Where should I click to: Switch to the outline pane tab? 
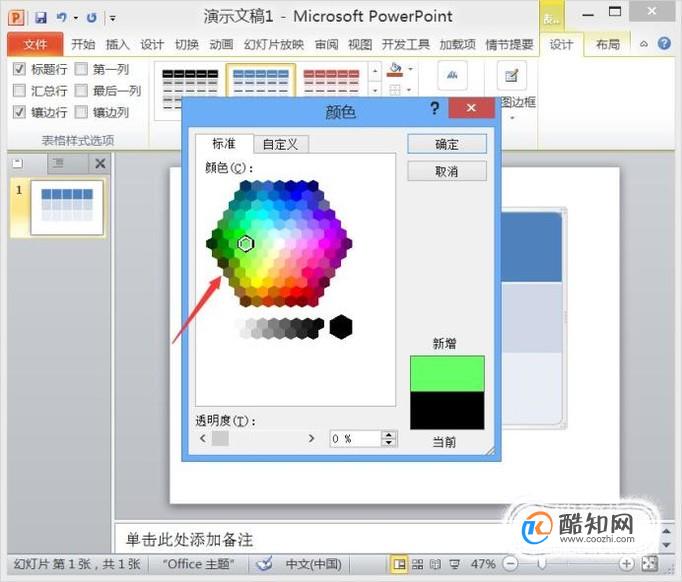pyautogui.click(x=58, y=164)
